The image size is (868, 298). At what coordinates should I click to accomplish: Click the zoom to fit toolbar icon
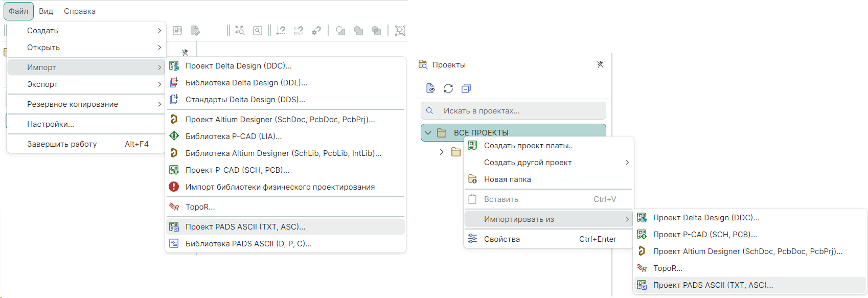(240, 31)
